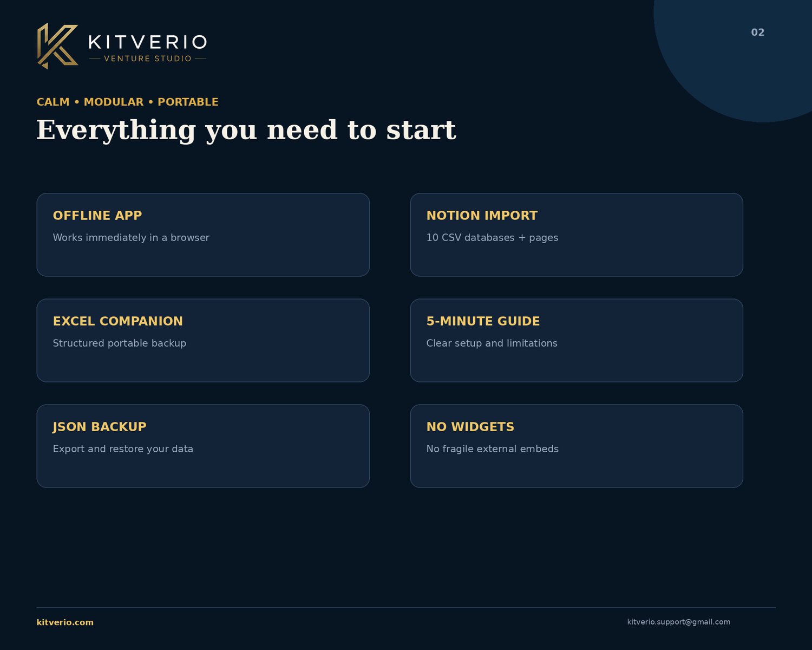The height and width of the screenshot is (650, 812).
Task: Select the EXCEL COMPANION card title
Action: pyautogui.click(x=118, y=321)
